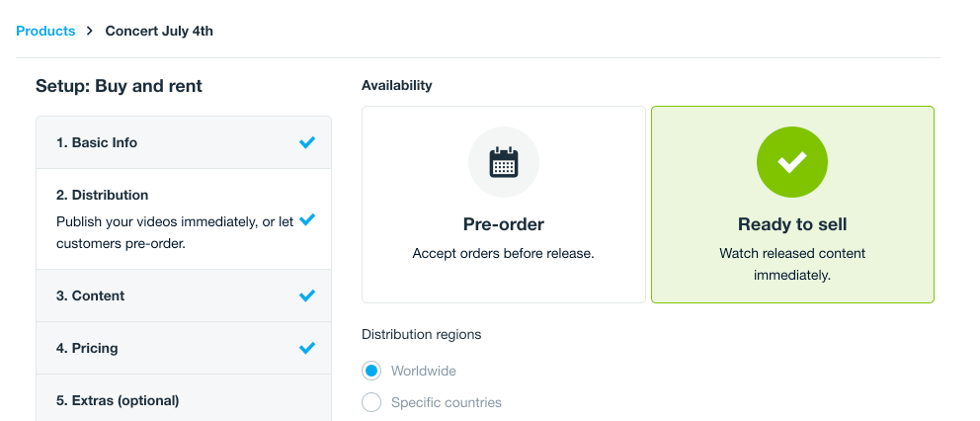Select the Worldwide radio button
This screenshot has width=980, height=421.
point(371,372)
